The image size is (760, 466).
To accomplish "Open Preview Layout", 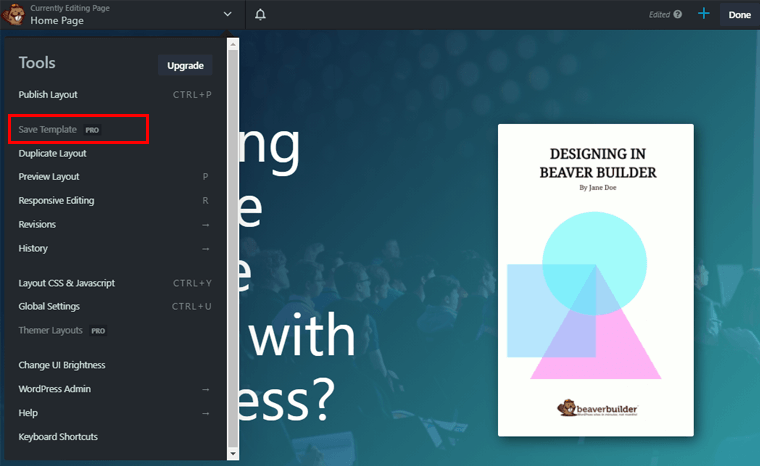I will (x=49, y=177).
